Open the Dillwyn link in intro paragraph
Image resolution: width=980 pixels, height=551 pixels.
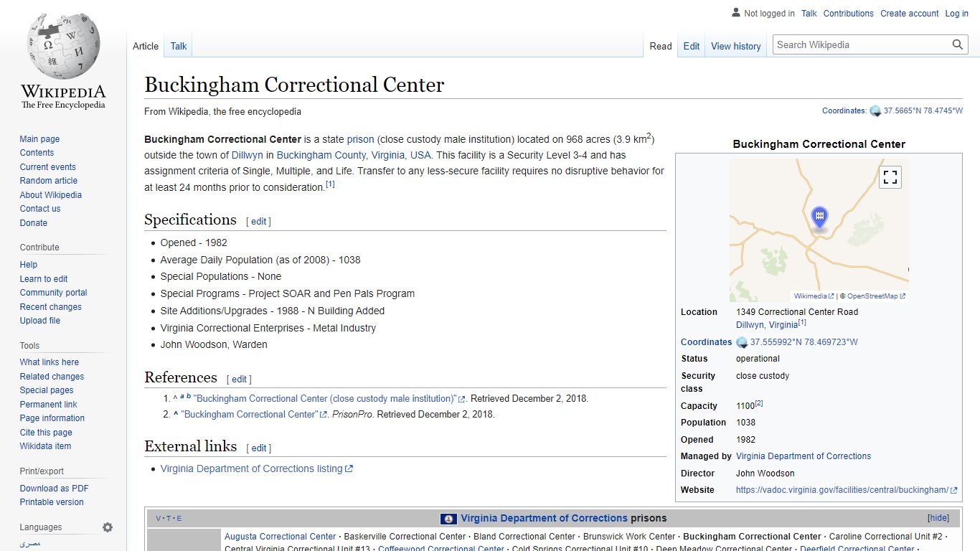(x=248, y=155)
